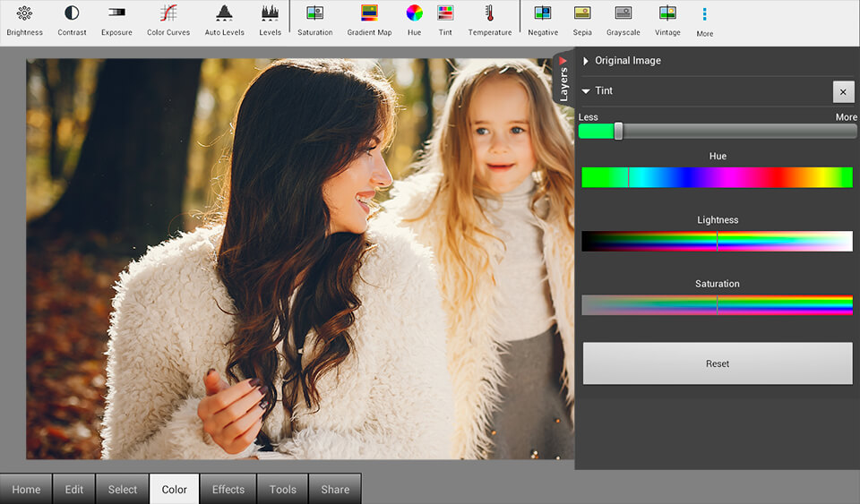Image resolution: width=860 pixels, height=504 pixels.
Task: Switch to the Color tab
Action: pyautogui.click(x=175, y=489)
